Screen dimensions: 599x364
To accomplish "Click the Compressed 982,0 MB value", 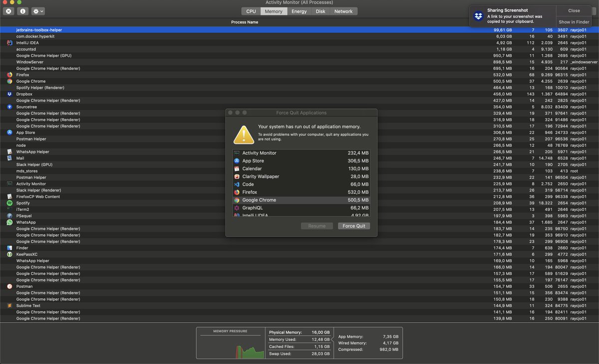I will (388, 350).
